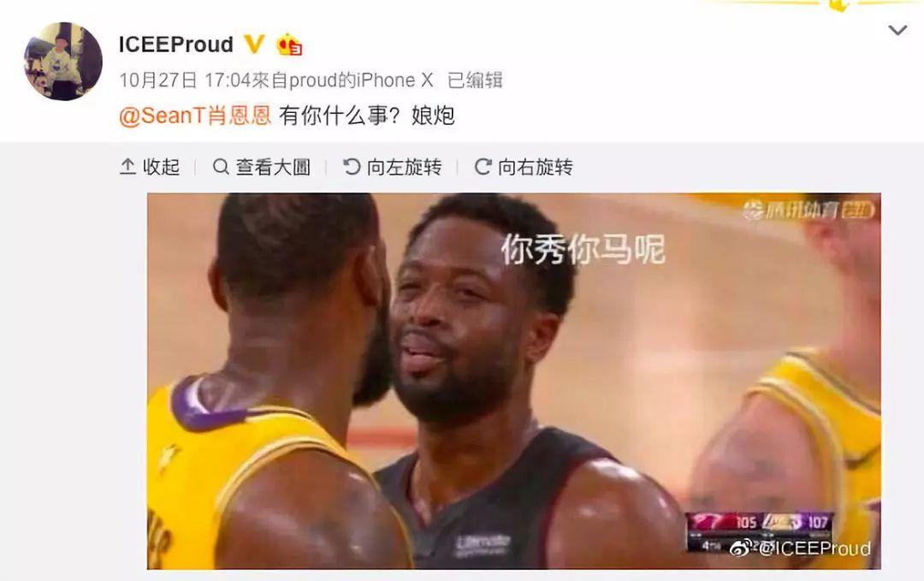Expand the post options chevron

tap(897, 30)
